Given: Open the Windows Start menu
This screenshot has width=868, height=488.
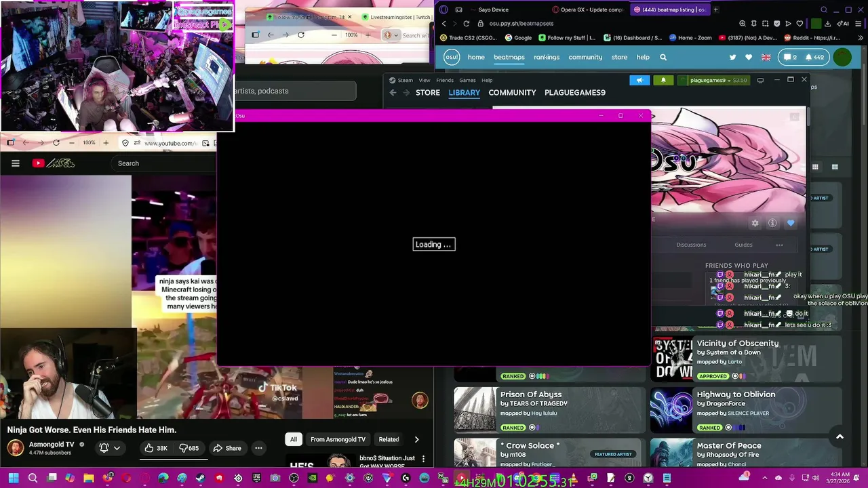Looking at the screenshot, I should (x=14, y=479).
